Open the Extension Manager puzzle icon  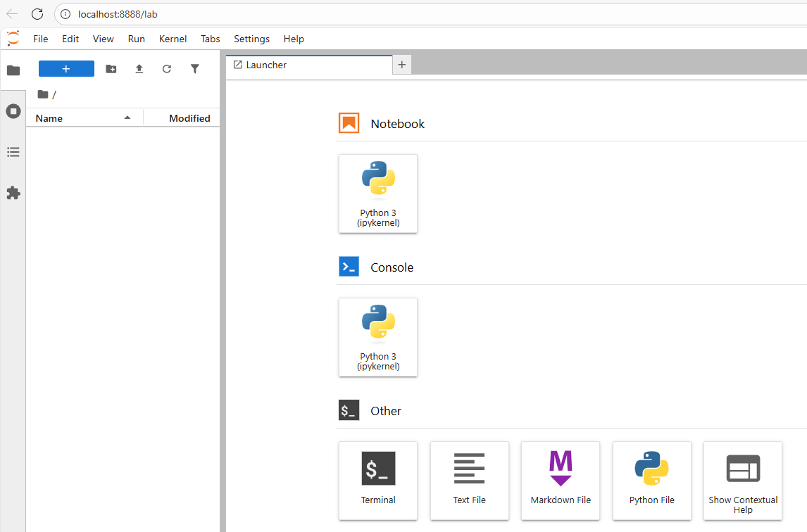click(x=13, y=193)
